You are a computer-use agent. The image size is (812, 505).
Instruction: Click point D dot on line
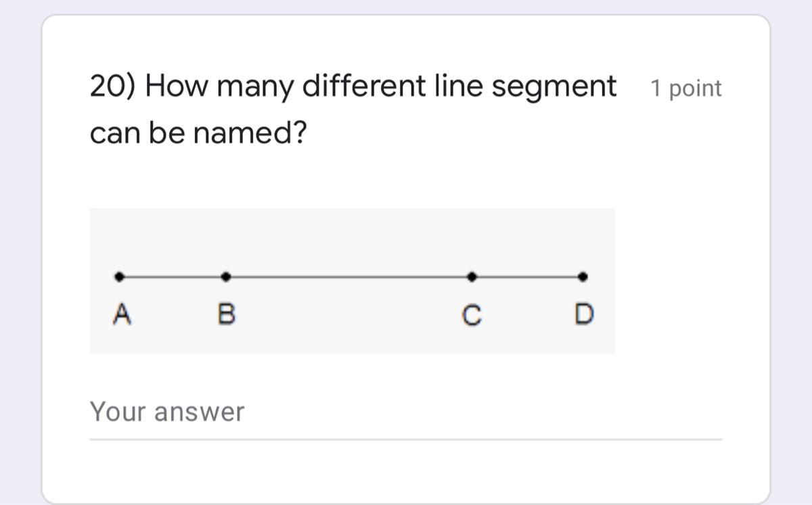tap(583, 276)
